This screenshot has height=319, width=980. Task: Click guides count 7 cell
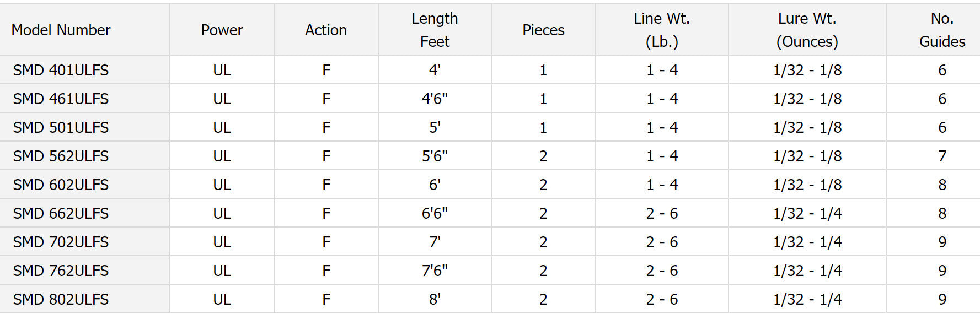pyautogui.click(x=942, y=156)
